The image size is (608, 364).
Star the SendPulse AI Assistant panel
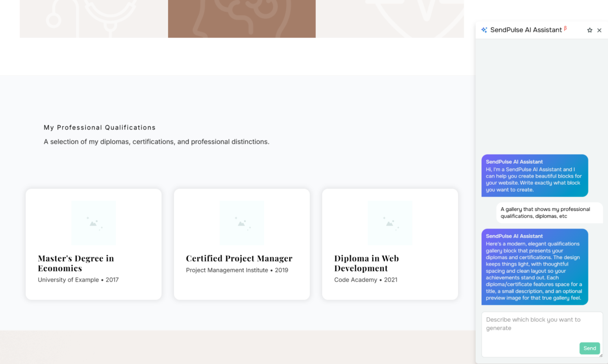coord(589,30)
